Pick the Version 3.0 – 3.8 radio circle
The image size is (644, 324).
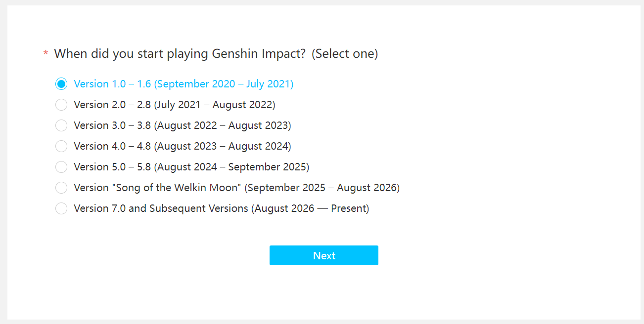click(x=61, y=125)
